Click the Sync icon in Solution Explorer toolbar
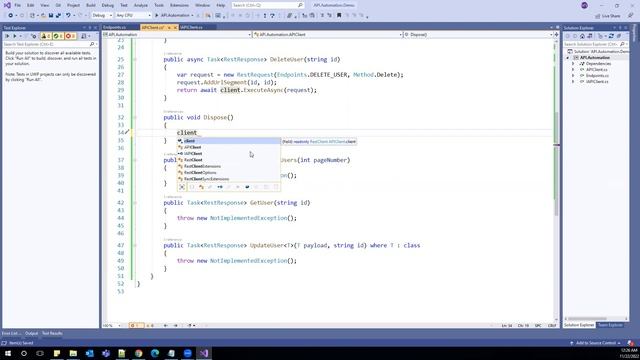This screenshot has width=640, height=360. 611,36
